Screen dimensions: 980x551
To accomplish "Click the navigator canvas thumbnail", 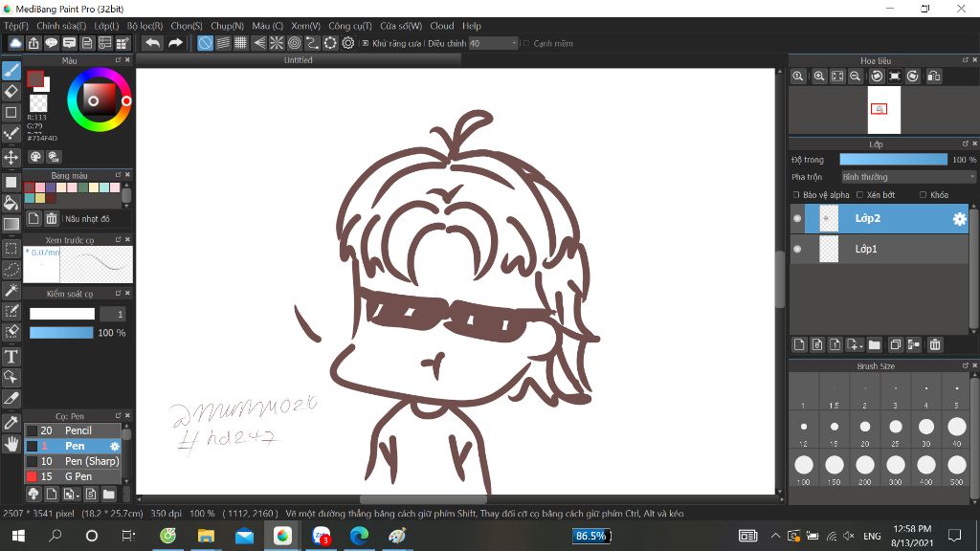I will [x=883, y=110].
